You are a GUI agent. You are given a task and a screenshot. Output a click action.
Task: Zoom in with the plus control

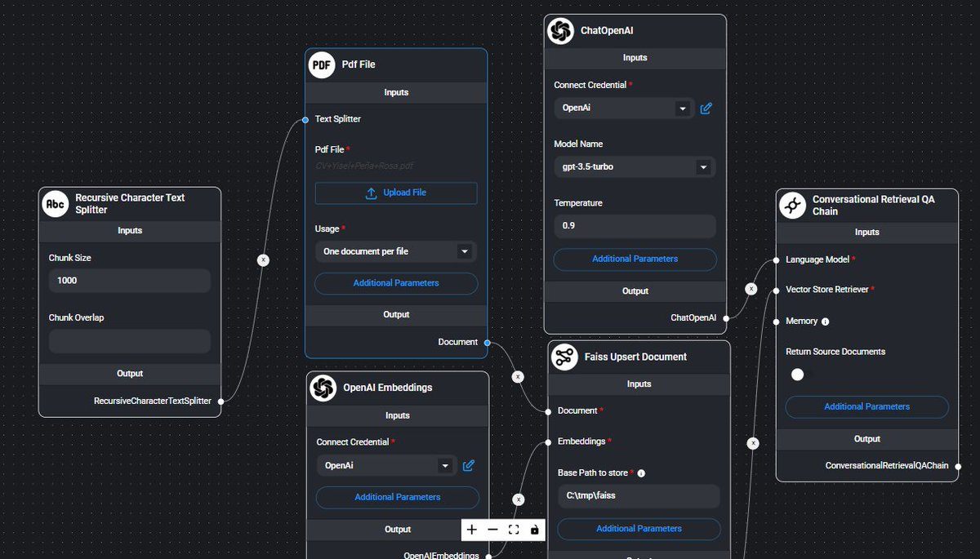point(472,530)
